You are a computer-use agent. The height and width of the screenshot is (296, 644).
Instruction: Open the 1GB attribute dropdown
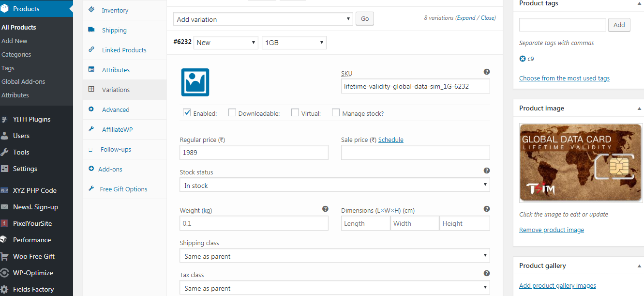(x=294, y=43)
